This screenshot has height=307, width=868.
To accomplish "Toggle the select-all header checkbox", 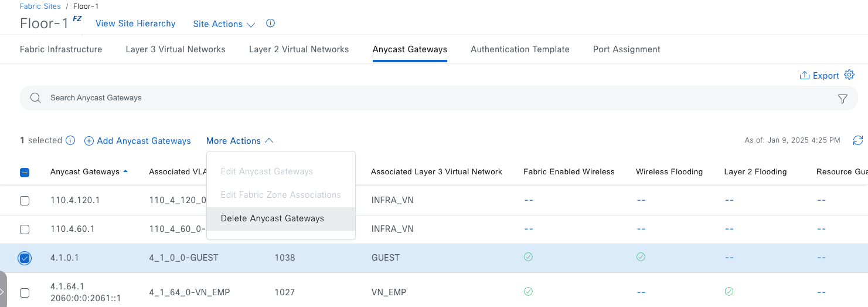I will (x=25, y=173).
